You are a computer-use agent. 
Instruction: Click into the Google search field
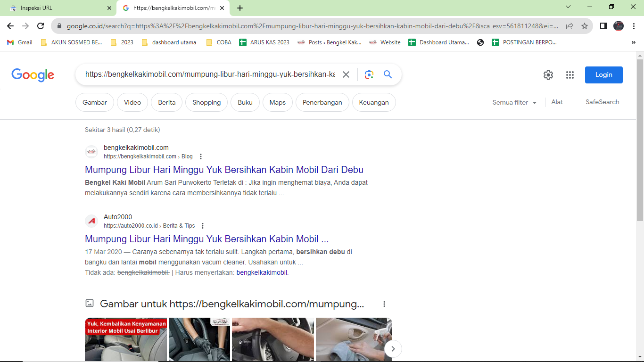[210, 74]
